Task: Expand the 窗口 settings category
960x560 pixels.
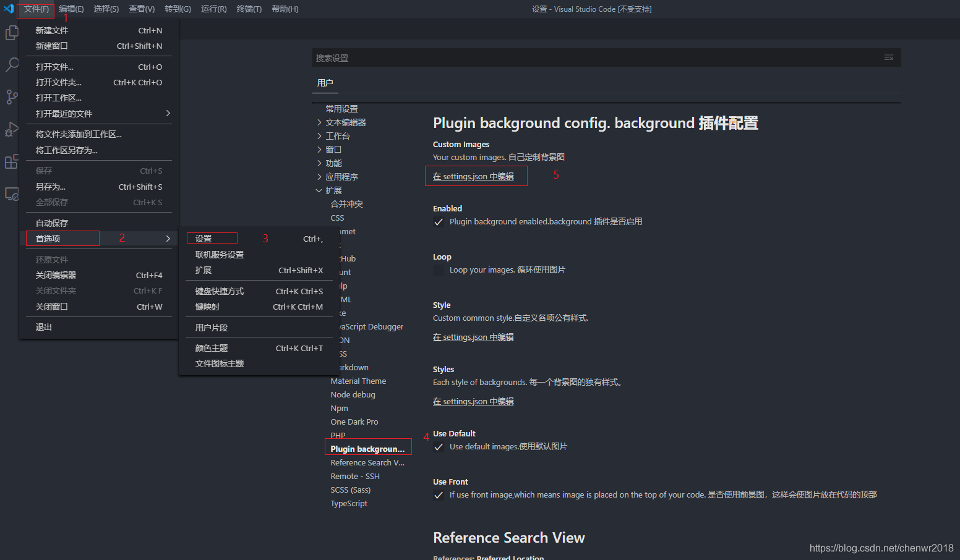Action: click(x=319, y=150)
